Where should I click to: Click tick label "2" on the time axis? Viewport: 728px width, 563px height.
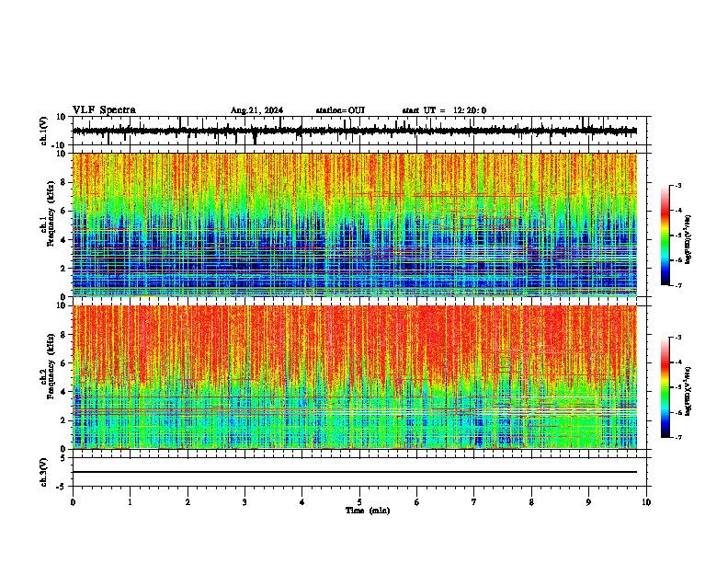tap(188, 502)
